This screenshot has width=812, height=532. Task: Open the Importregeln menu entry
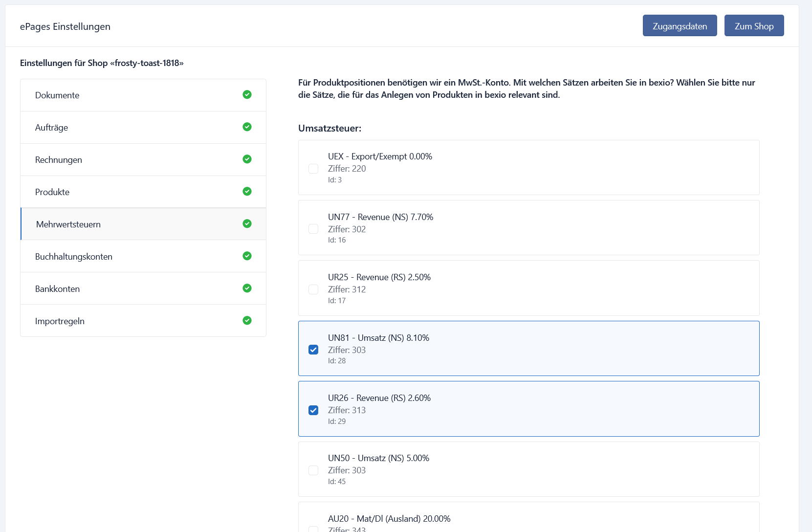coord(143,321)
